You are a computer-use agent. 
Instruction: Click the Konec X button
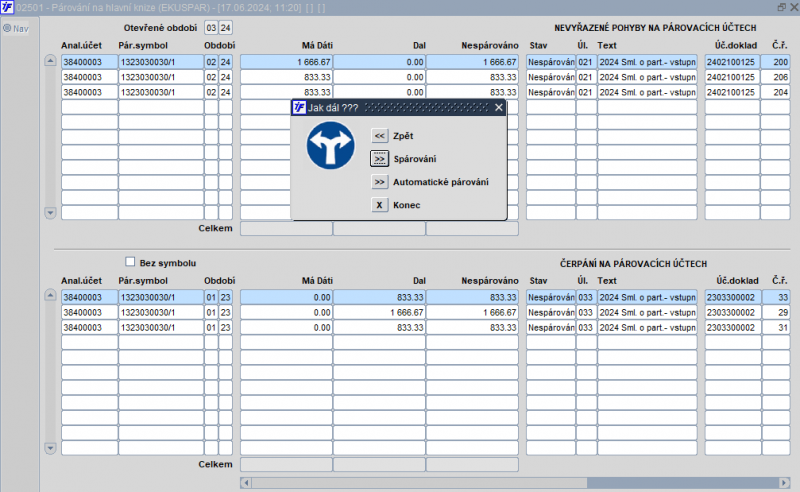(379, 205)
